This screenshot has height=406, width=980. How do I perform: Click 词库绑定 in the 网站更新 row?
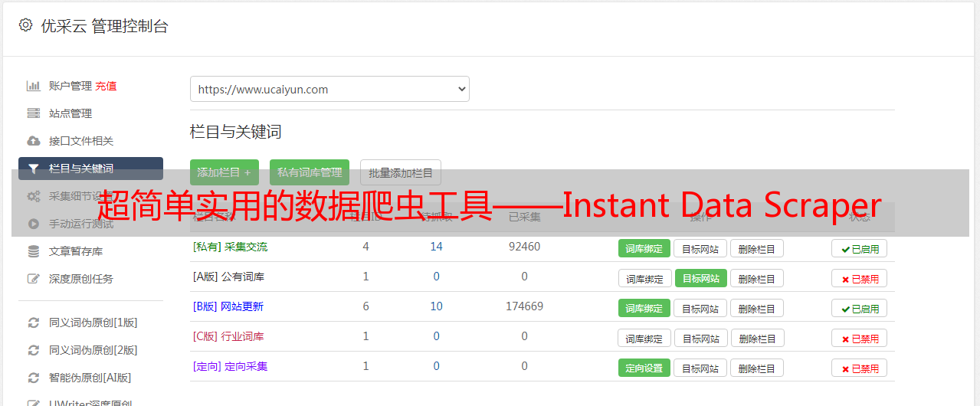tap(644, 308)
